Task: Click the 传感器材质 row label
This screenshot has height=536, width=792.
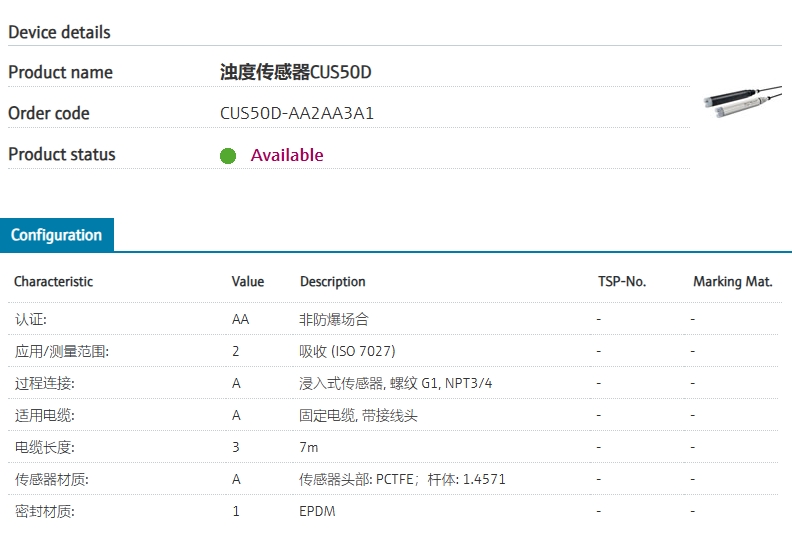Action: (52, 480)
